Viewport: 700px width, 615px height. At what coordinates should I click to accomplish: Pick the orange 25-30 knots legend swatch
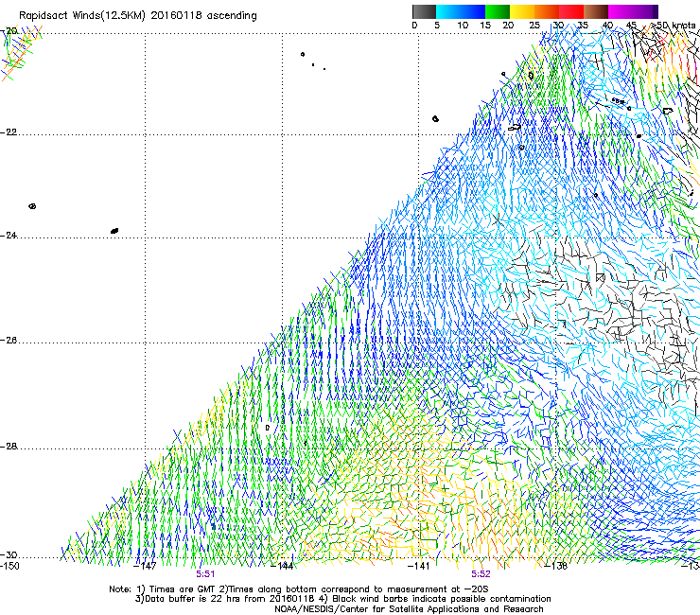547,11
